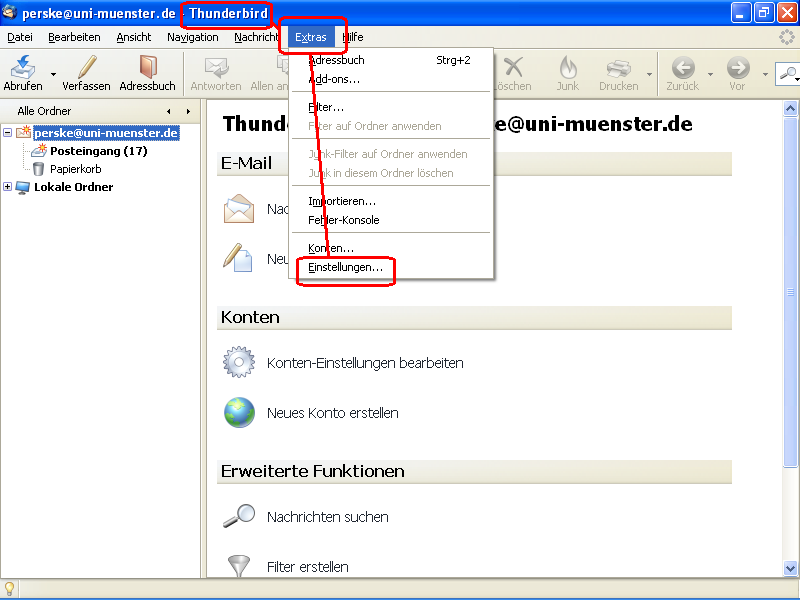The image size is (800, 600).
Task: Click the search magnifier icon
Action: point(789,74)
